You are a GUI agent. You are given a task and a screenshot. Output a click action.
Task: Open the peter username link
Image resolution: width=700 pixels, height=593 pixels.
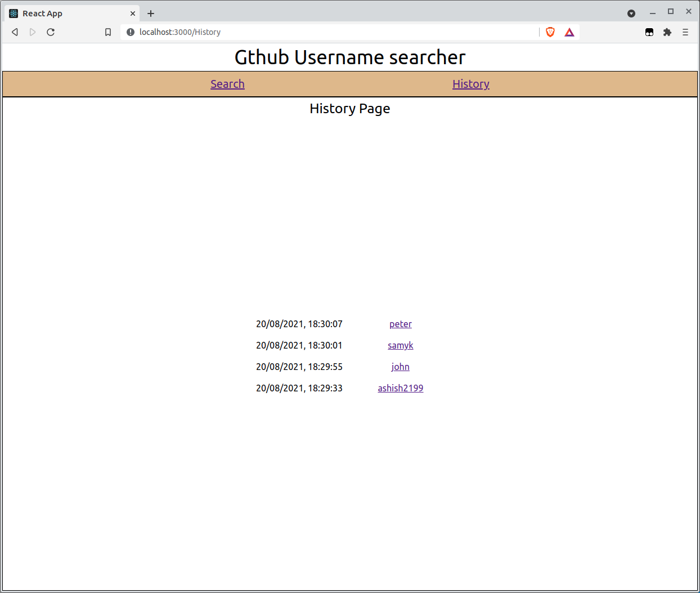click(x=401, y=324)
